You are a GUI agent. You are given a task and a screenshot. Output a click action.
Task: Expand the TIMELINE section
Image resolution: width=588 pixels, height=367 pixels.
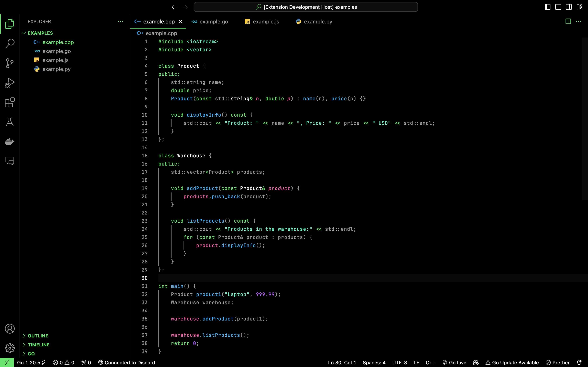click(38, 345)
